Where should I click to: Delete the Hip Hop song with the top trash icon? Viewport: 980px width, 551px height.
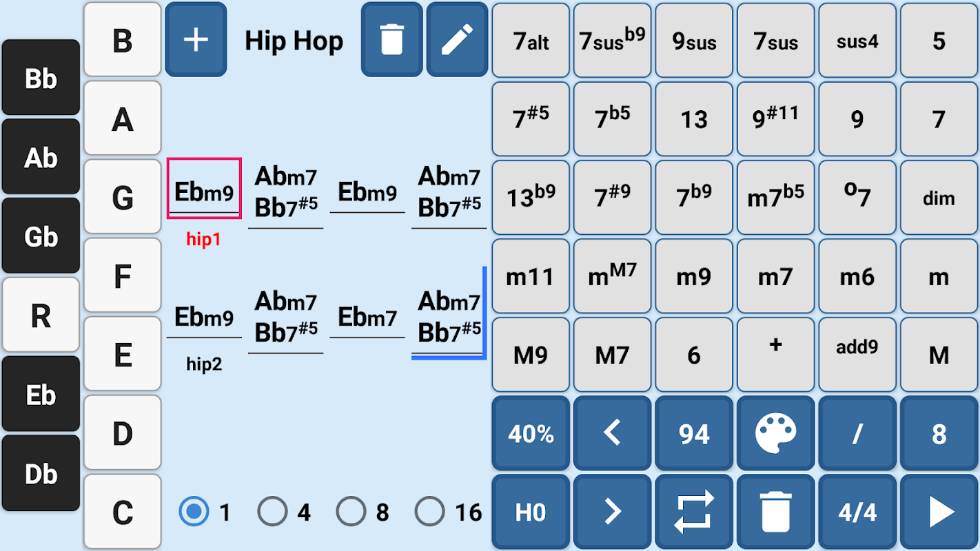pos(391,40)
